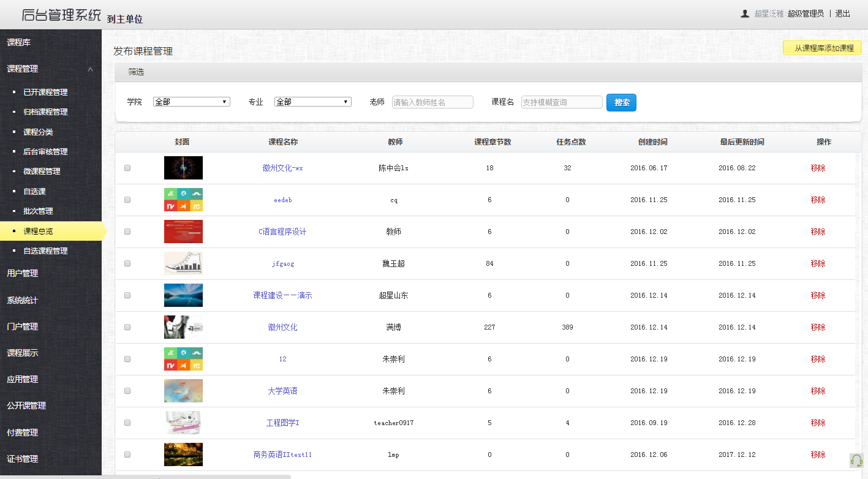868x479 pixels.
Task: Click the 工程图学I cover thumbnail
Action: (x=183, y=423)
